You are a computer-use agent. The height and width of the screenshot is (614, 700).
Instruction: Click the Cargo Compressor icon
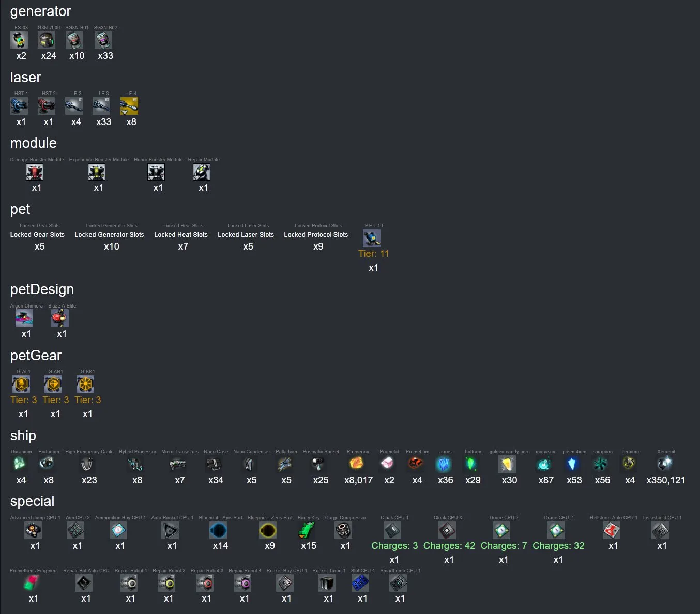(343, 530)
